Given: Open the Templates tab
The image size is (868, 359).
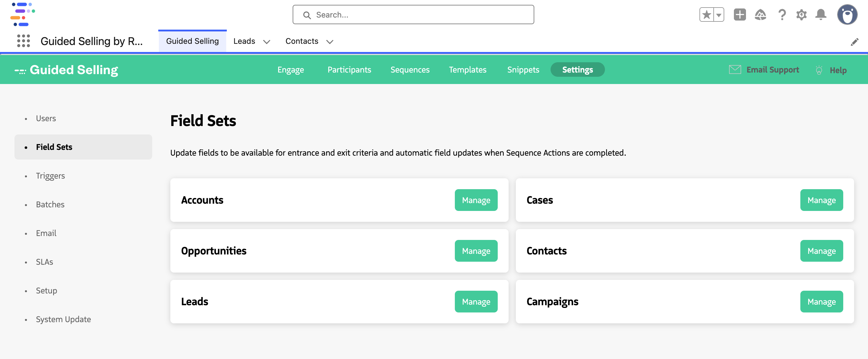Looking at the screenshot, I should 467,70.
